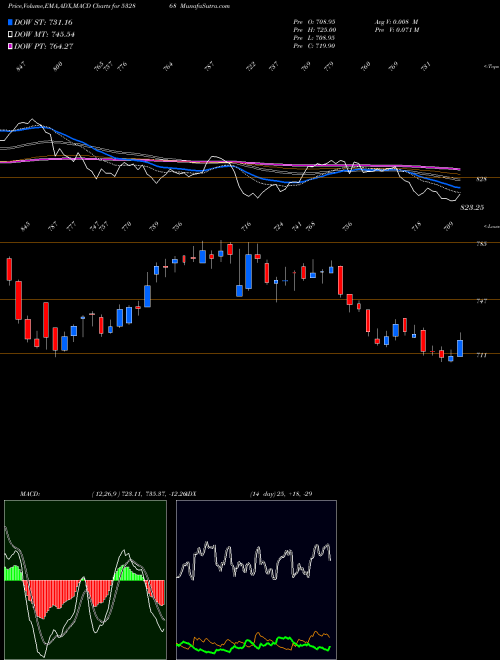
Task: Click the 'MACD:' panel label
Action: pyautogui.click(x=30, y=494)
